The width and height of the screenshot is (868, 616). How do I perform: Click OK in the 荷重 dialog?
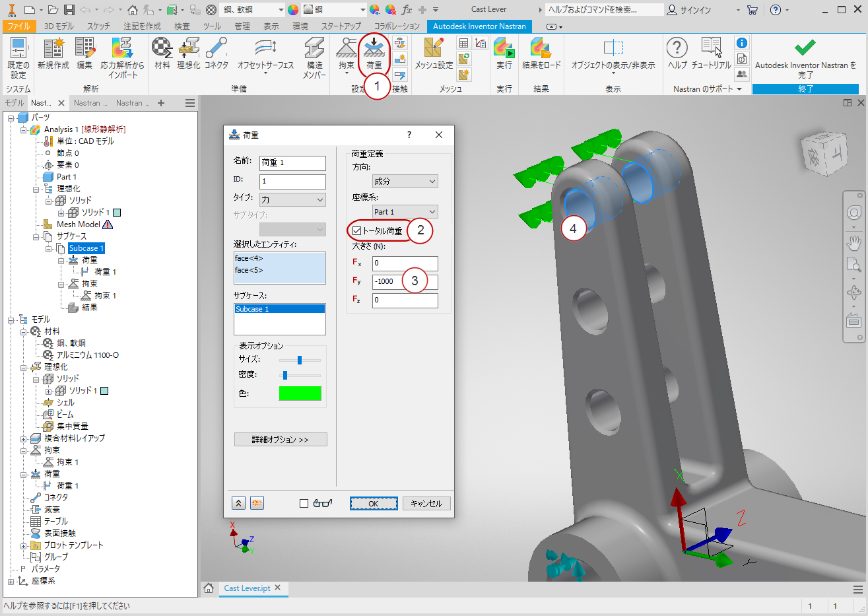click(374, 504)
